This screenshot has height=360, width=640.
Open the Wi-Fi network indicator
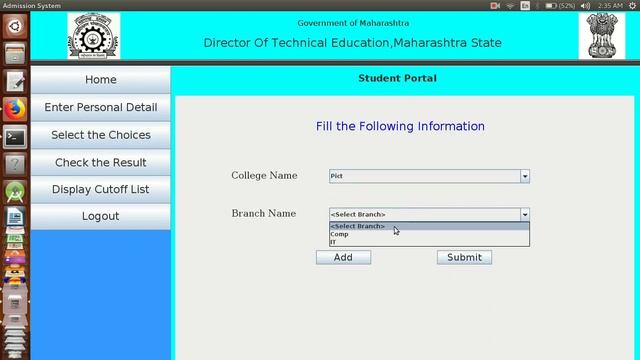click(x=510, y=6)
